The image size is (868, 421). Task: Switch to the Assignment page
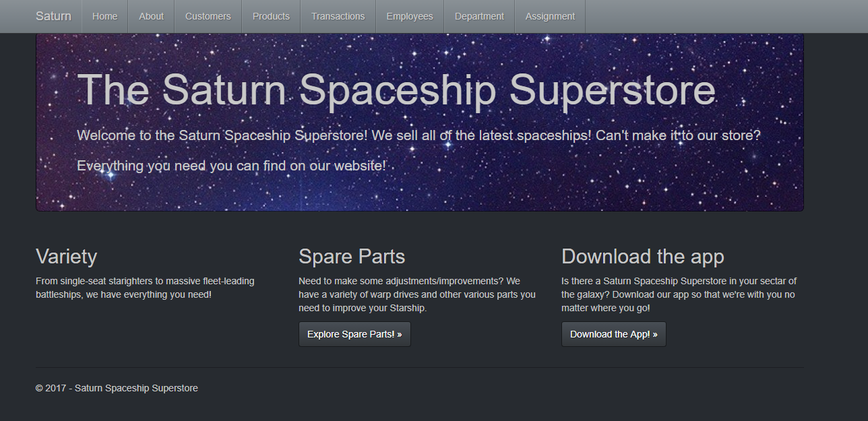(550, 16)
